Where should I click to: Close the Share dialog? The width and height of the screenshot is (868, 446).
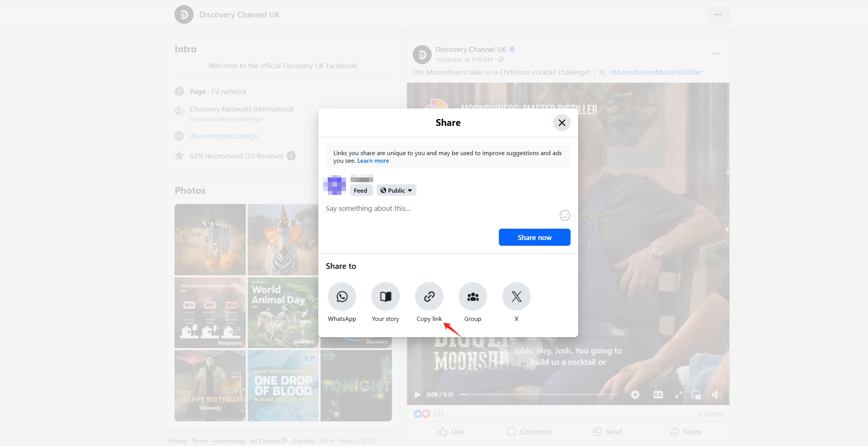click(562, 122)
